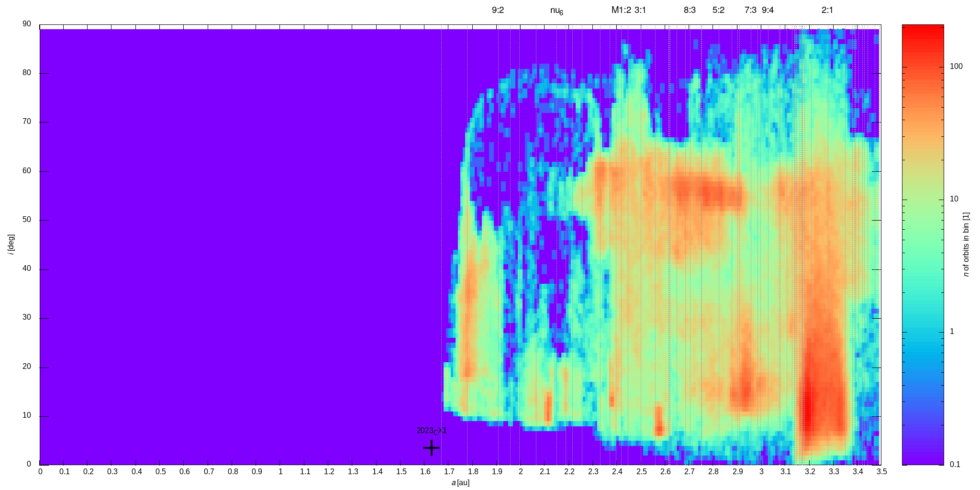Click the '9:4' resonance label
The width and height of the screenshot is (980, 490).
768,10
